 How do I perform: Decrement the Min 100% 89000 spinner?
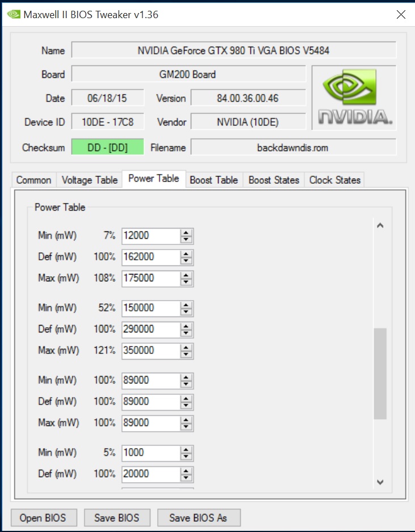186,384
